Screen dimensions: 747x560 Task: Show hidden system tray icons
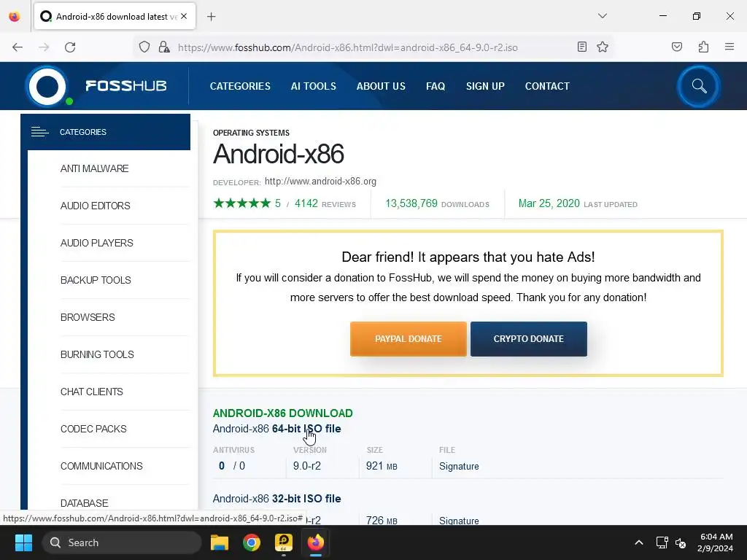pyautogui.click(x=639, y=542)
